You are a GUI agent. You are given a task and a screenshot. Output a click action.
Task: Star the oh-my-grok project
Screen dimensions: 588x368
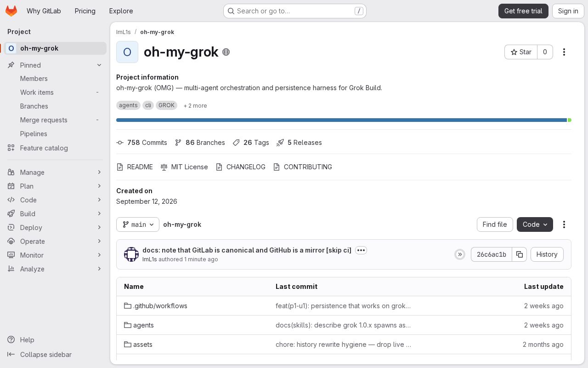click(x=521, y=52)
